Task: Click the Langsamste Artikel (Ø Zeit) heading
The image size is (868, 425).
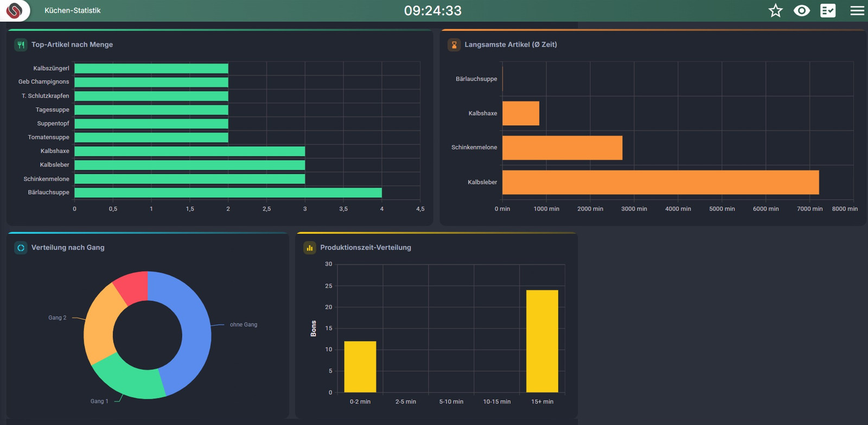Action: pyautogui.click(x=510, y=45)
